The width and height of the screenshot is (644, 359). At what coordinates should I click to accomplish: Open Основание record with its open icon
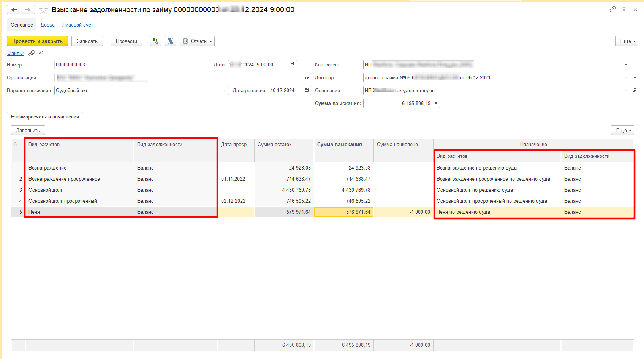tap(634, 90)
